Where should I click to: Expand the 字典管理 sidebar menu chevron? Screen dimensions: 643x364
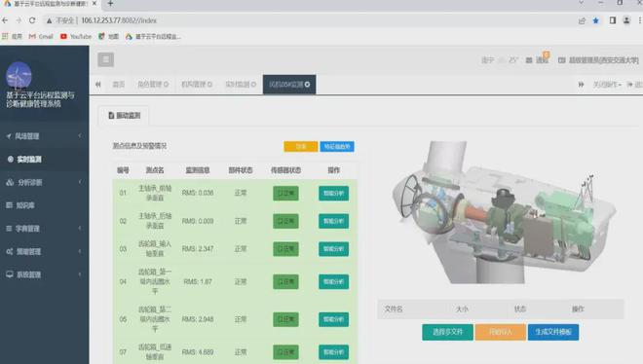(80, 229)
